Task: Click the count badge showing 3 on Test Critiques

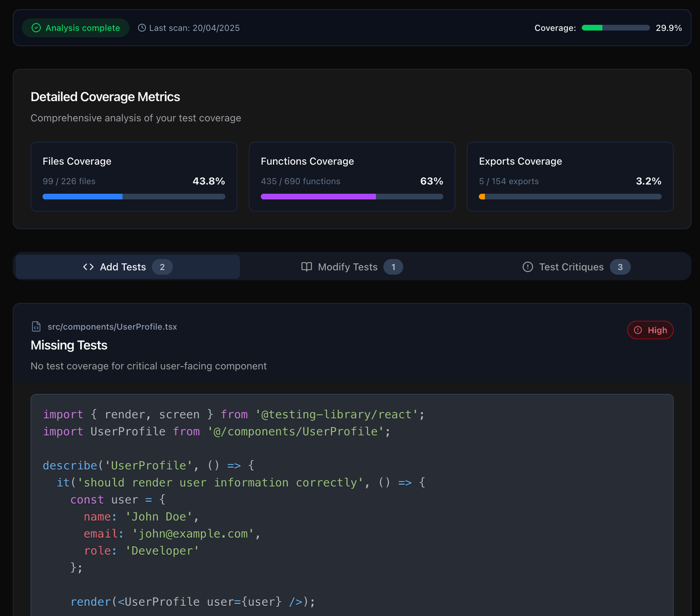Action: 620,267
